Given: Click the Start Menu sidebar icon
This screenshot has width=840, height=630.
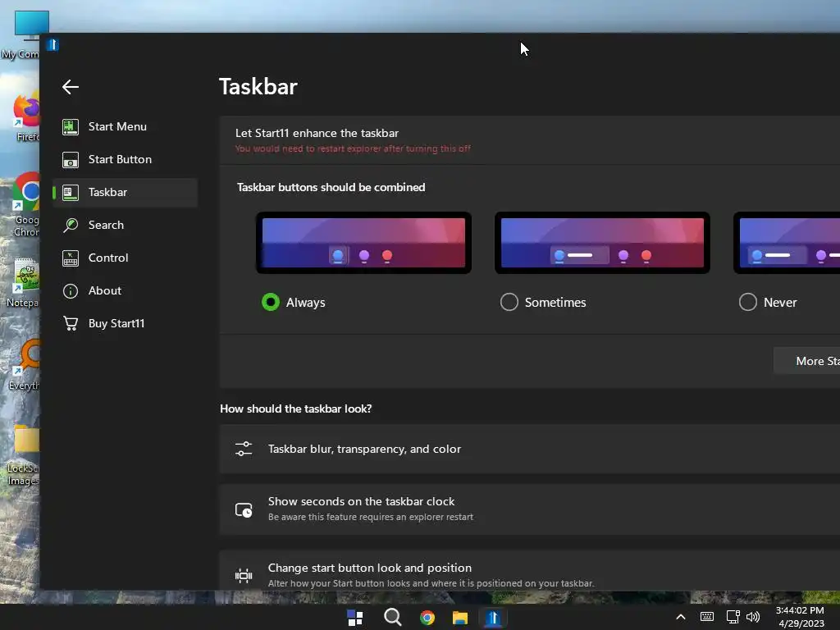Looking at the screenshot, I should click(71, 127).
